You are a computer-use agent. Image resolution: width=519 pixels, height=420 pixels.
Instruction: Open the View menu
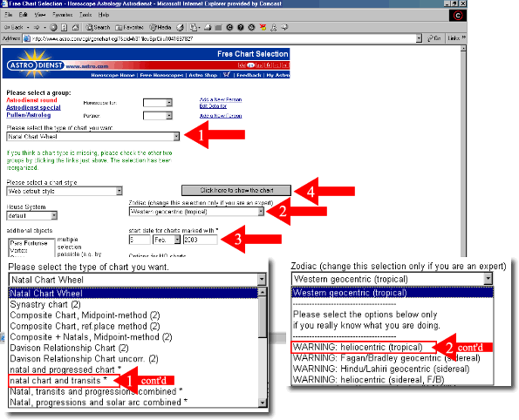click(40, 15)
